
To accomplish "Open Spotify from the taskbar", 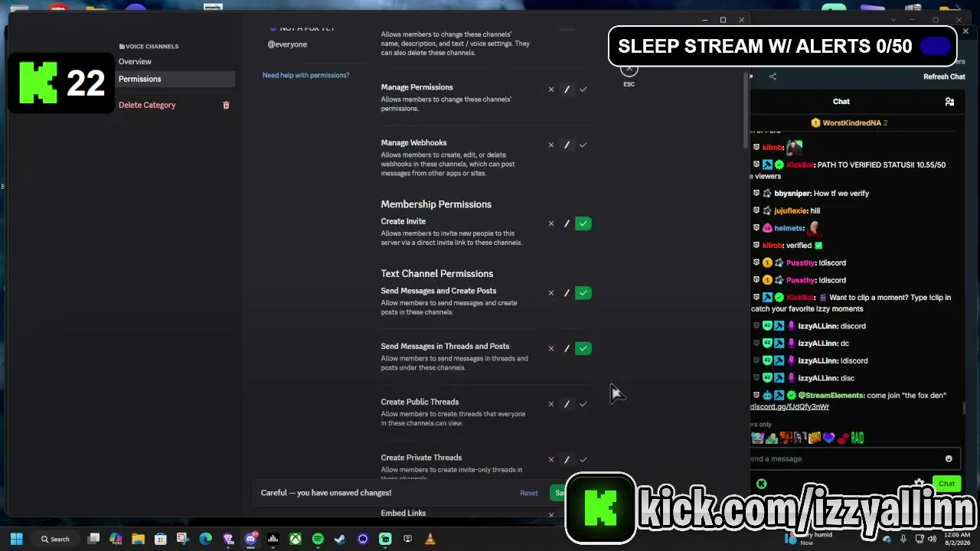I will point(318,539).
